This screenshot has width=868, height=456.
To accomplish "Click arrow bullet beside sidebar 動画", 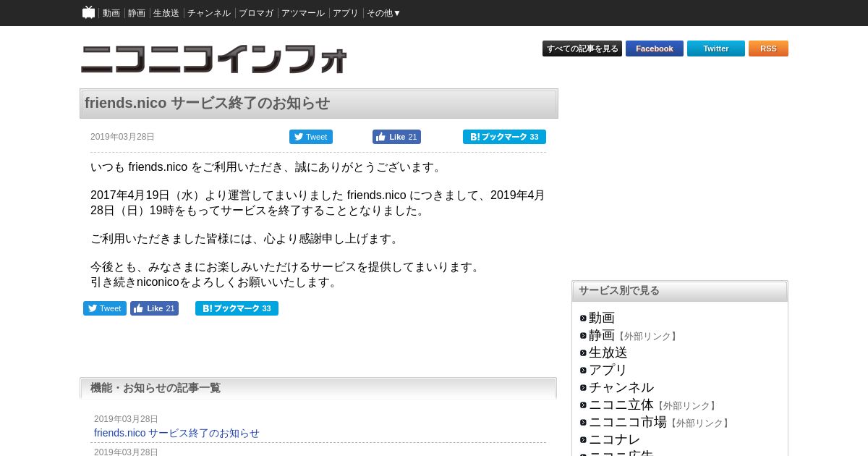I will pyautogui.click(x=583, y=318).
